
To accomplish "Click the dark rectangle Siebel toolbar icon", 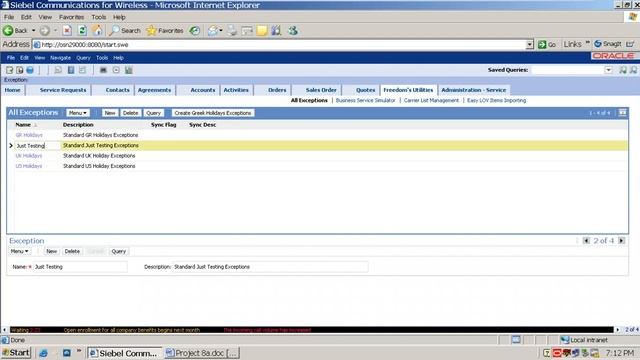I will tap(103, 70).
